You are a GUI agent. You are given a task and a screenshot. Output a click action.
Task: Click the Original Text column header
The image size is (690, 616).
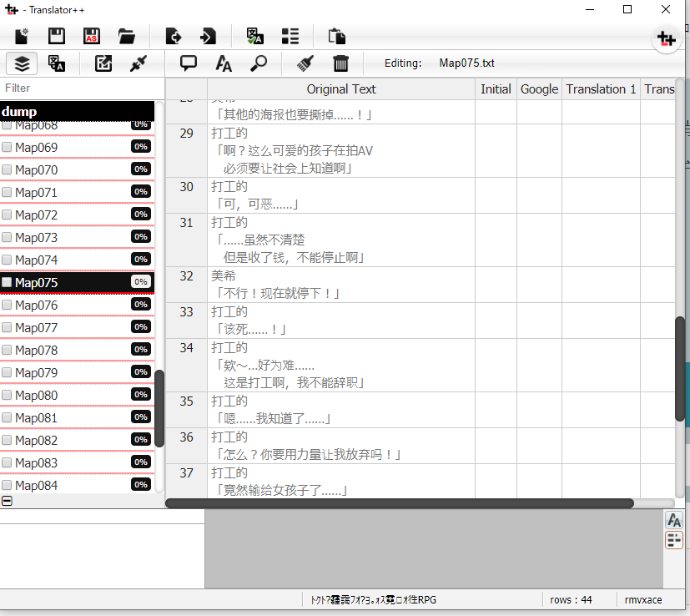341,89
